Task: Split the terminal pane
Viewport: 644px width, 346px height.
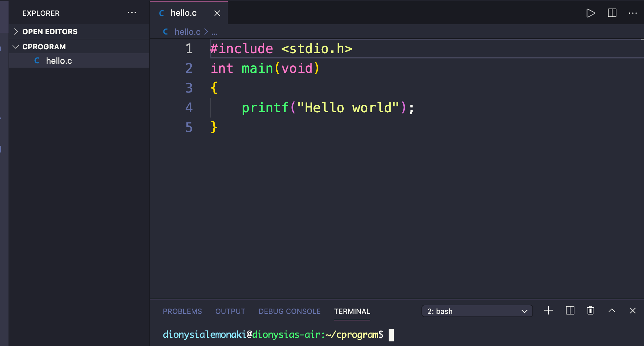Action: click(x=570, y=311)
